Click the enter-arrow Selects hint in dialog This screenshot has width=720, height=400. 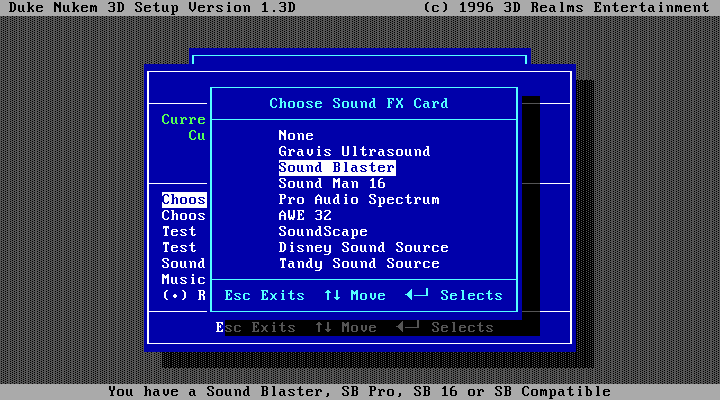point(454,295)
